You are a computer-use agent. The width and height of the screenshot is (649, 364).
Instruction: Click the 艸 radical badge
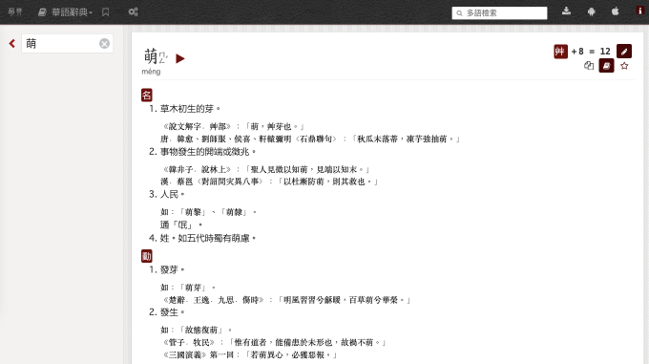560,51
